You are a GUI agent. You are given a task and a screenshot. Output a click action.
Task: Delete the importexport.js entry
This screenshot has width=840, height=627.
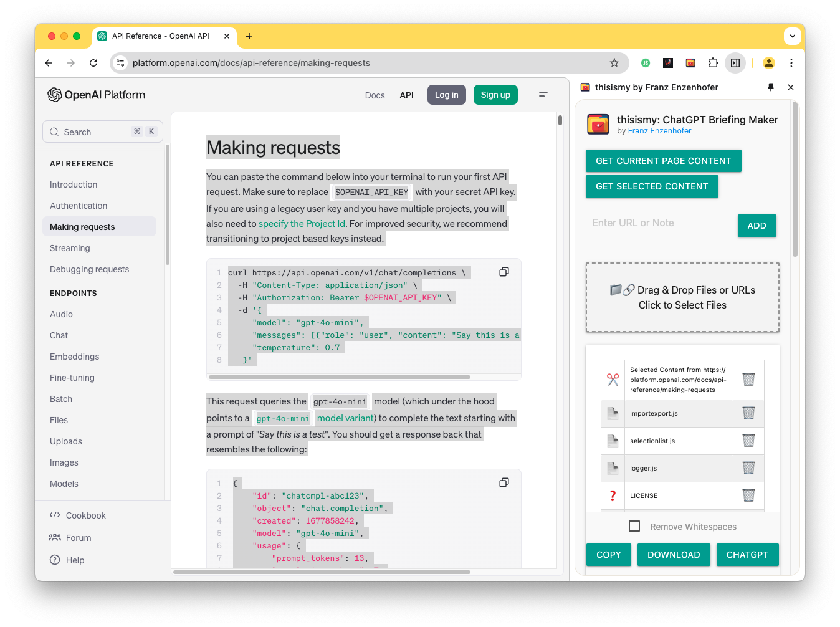[x=749, y=413]
